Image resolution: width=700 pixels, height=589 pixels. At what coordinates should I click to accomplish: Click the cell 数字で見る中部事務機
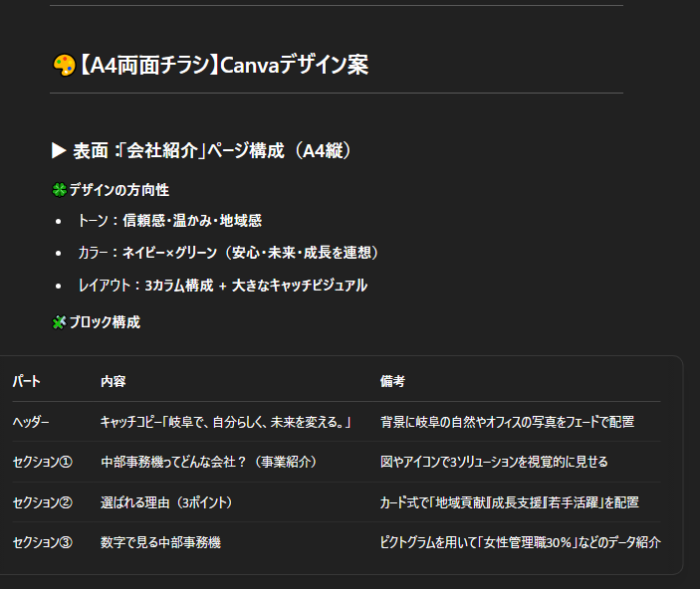[x=160, y=542]
